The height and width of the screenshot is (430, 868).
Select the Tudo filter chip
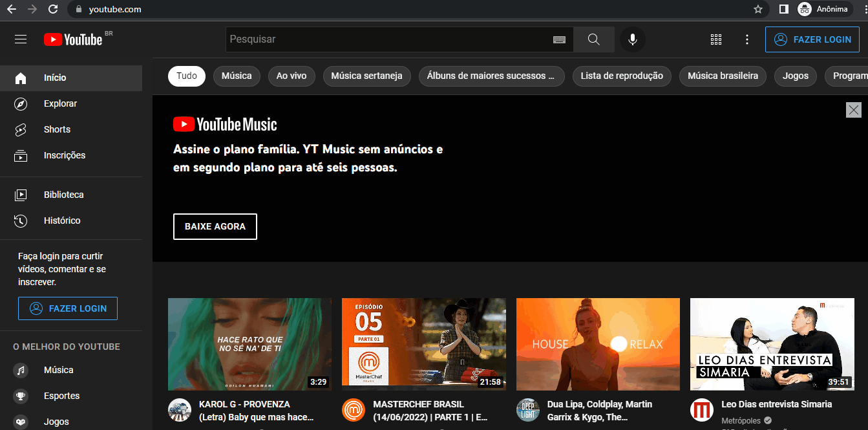187,76
